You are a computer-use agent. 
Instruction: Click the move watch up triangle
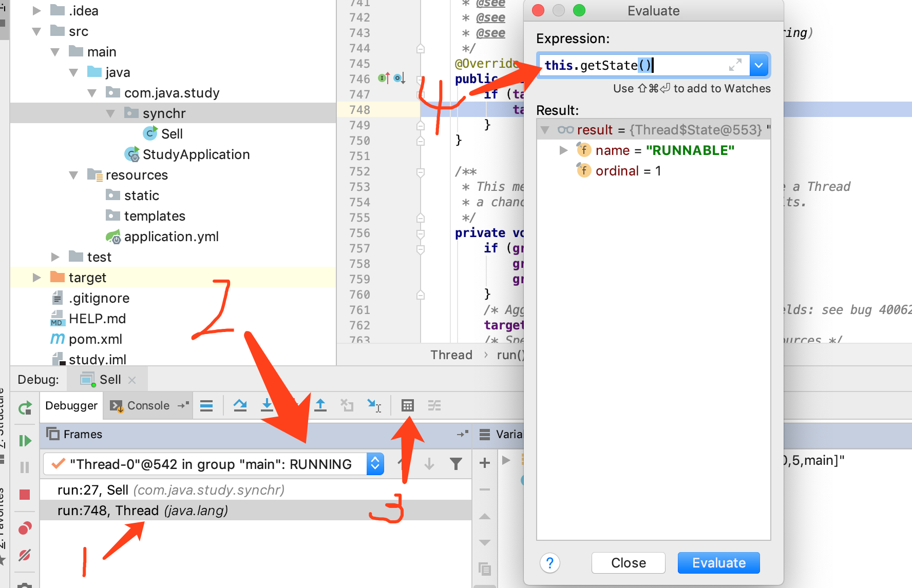[x=485, y=516]
